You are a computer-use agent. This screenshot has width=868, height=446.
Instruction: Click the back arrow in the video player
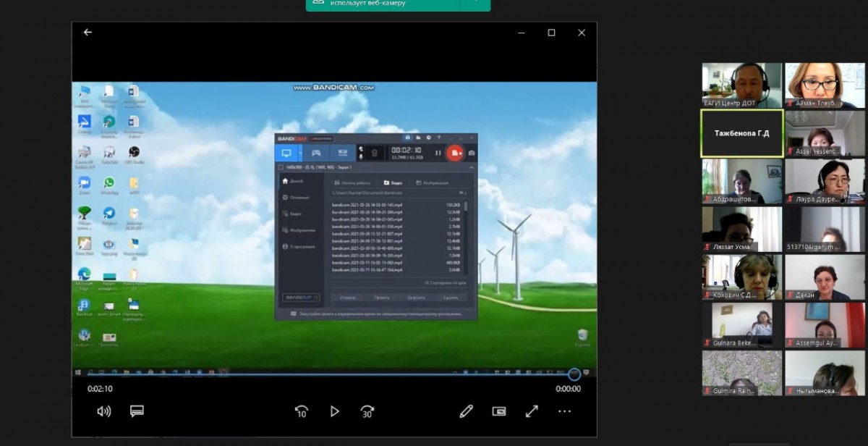[x=88, y=33]
